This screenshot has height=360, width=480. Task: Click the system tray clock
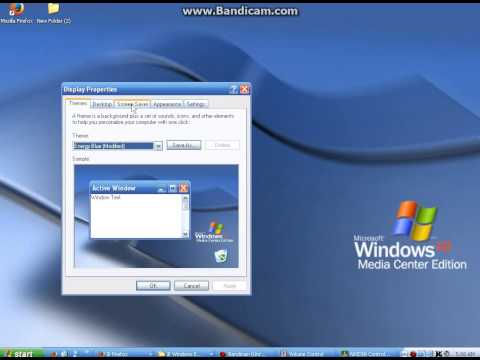[465, 354]
